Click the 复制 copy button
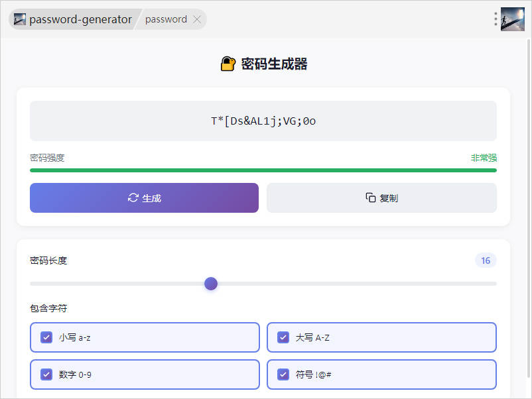The image size is (532, 399). pos(381,198)
